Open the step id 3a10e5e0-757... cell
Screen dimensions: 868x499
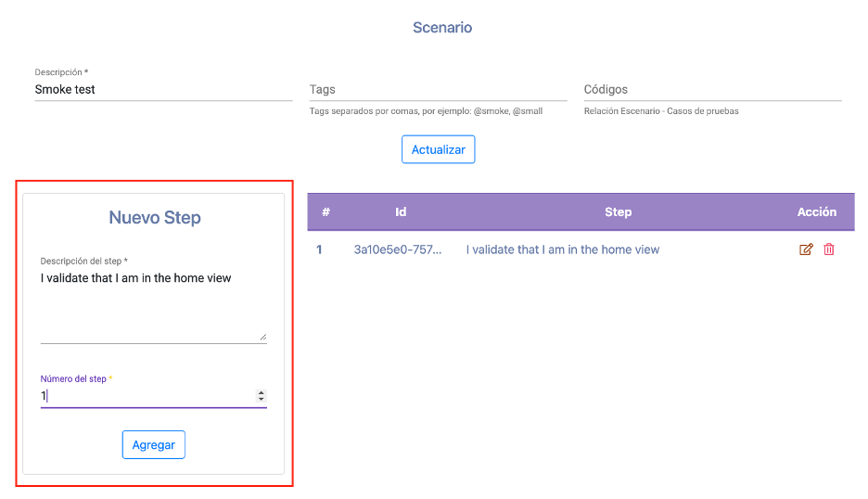398,249
